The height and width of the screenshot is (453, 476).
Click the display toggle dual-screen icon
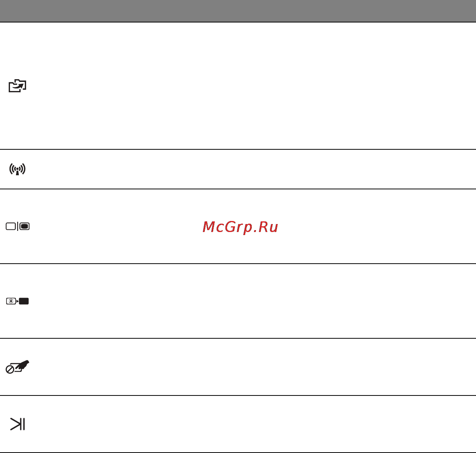tap(18, 226)
